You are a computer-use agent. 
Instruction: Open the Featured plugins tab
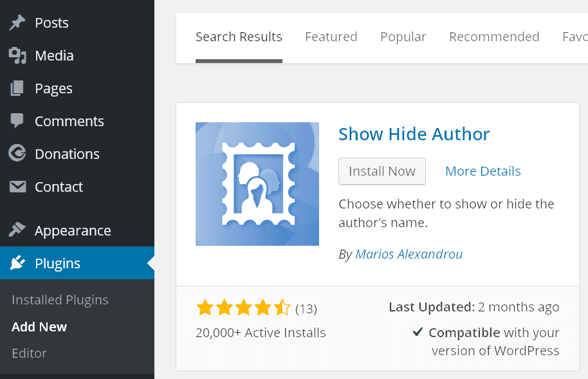pos(331,37)
